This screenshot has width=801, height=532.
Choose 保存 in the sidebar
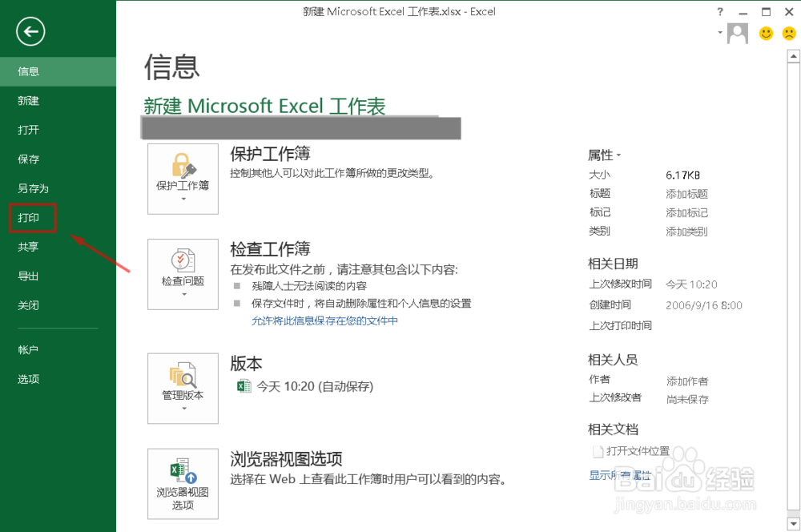[x=58, y=159]
